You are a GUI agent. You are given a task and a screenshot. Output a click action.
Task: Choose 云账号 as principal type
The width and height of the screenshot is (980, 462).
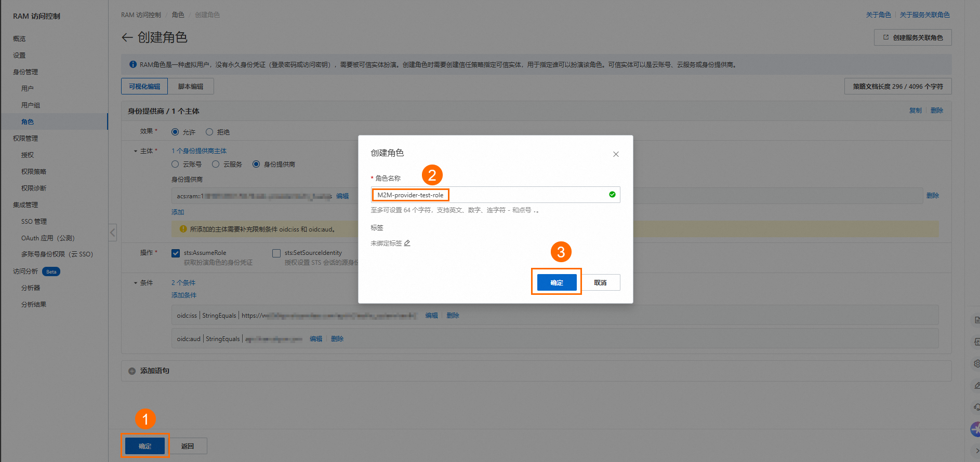click(x=175, y=164)
